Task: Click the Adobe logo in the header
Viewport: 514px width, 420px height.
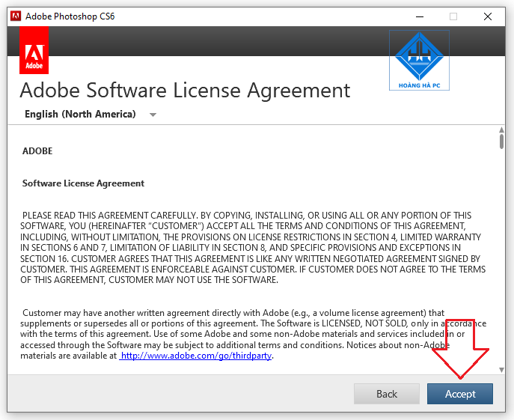Action: 34,50
